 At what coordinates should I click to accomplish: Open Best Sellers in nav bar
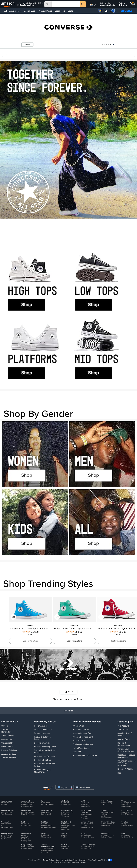pos(60,11)
